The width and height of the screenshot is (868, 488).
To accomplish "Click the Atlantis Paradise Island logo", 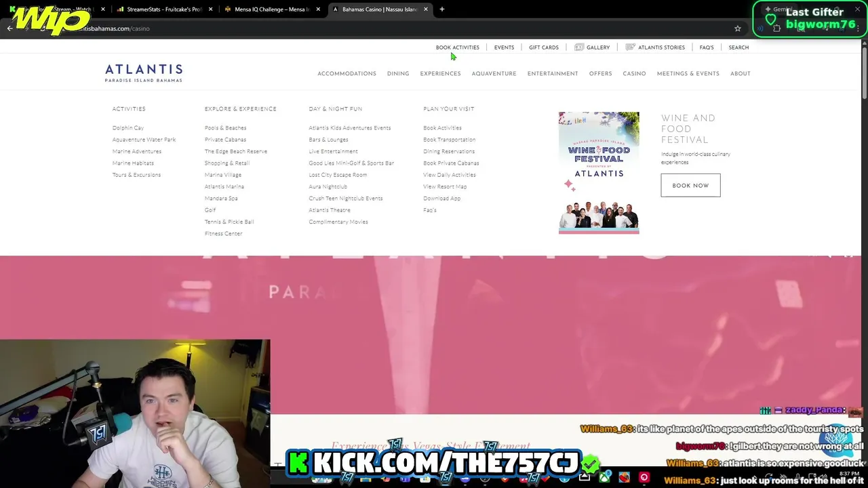I will point(144,73).
